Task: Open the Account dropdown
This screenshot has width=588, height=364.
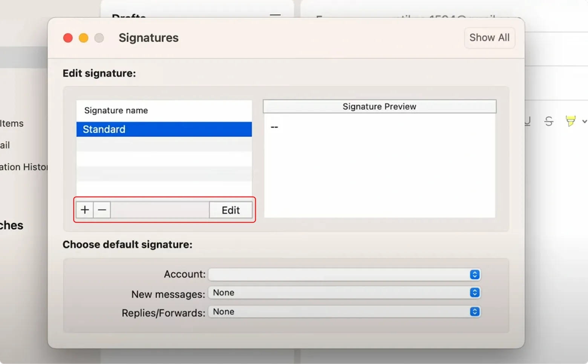Action: pos(345,274)
